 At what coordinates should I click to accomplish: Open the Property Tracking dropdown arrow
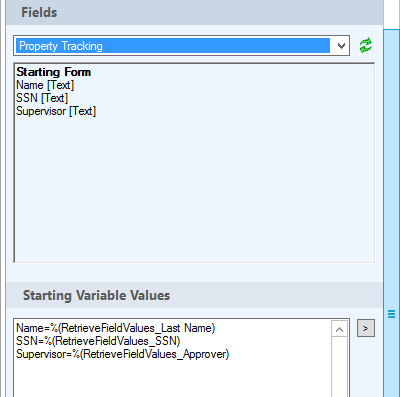click(341, 46)
